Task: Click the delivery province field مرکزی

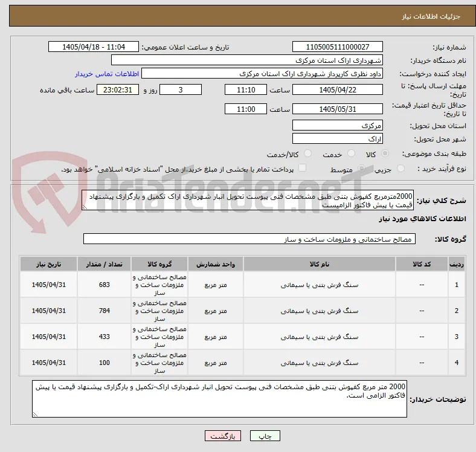Action: (x=338, y=125)
